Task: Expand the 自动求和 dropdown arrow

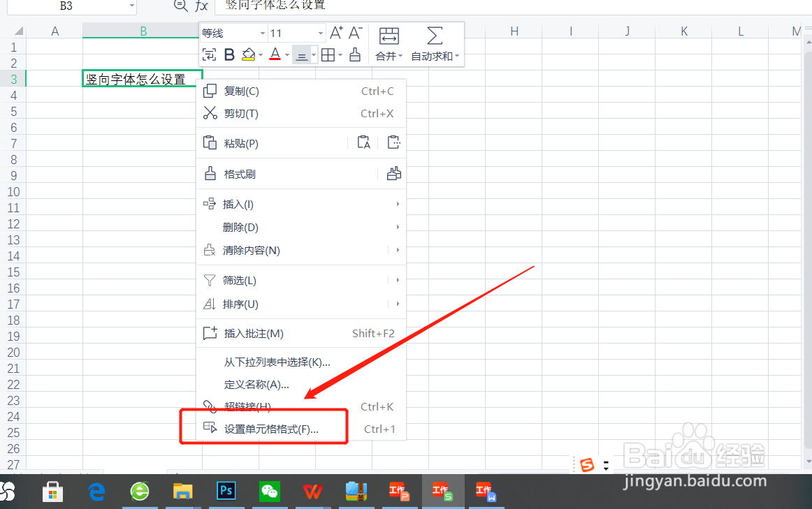Action: (457, 57)
